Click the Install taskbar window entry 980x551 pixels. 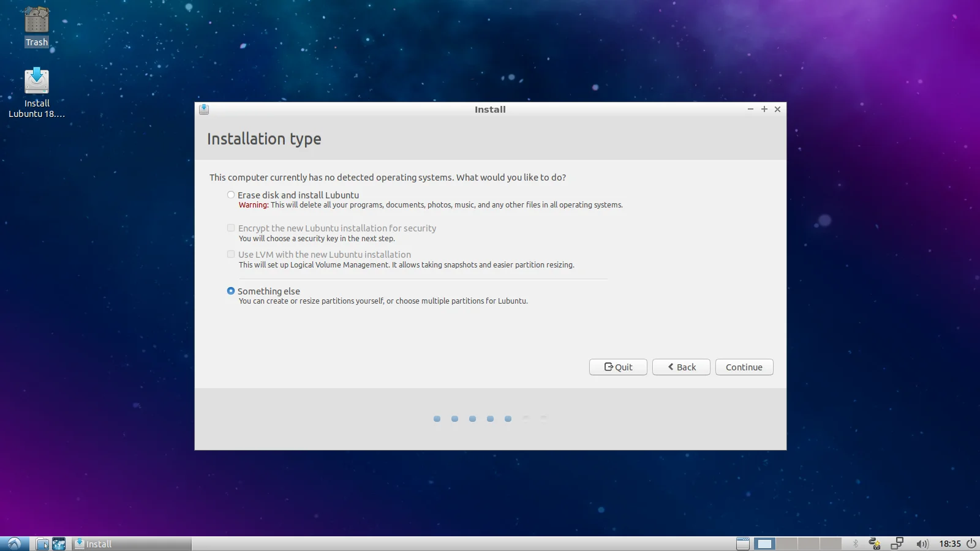point(132,544)
